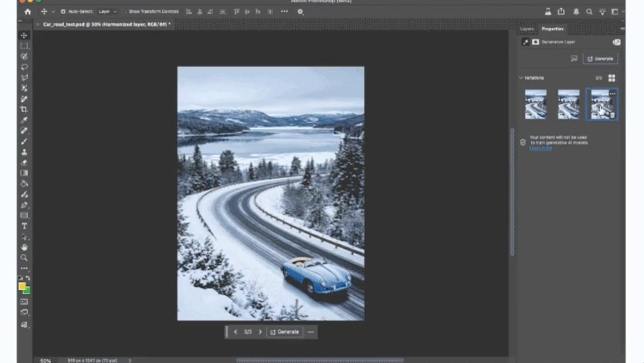The height and width of the screenshot is (363, 644).
Task: Select the Lasso tool
Action: tap(24, 67)
